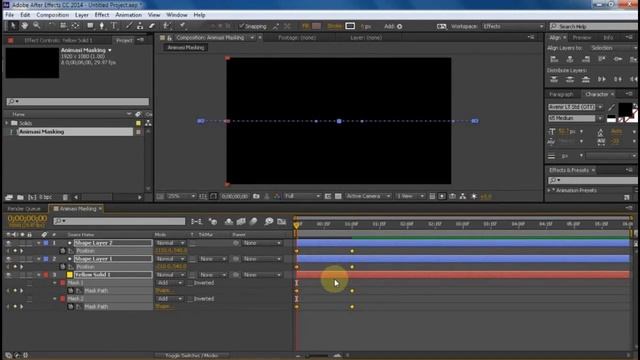Select the Rectangle shape tool
The height and width of the screenshot is (360, 640).
coord(90,26)
